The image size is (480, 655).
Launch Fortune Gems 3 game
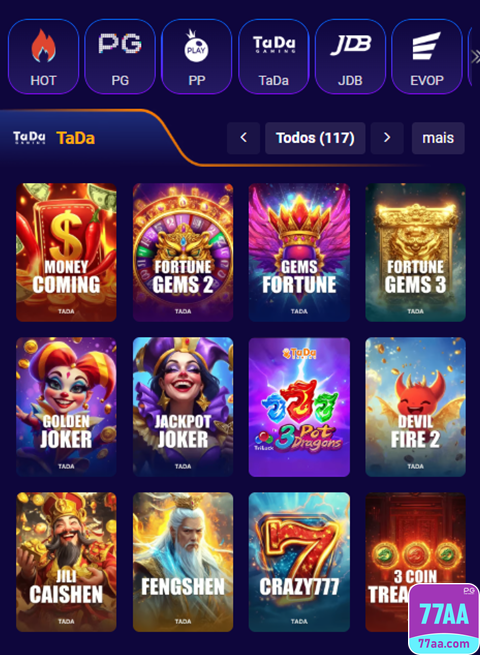pyautogui.click(x=416, y=252)
